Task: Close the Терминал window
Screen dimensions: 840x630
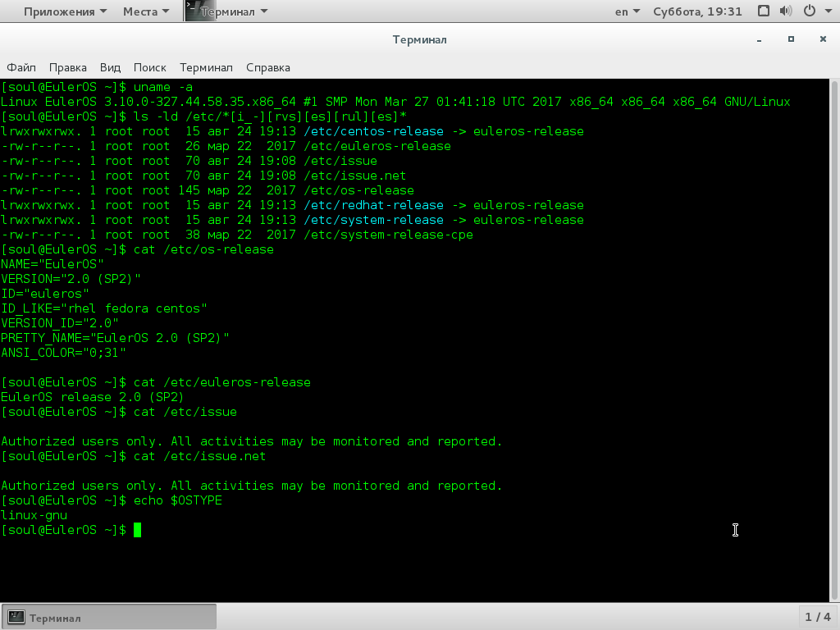Action: pos(823,39)
